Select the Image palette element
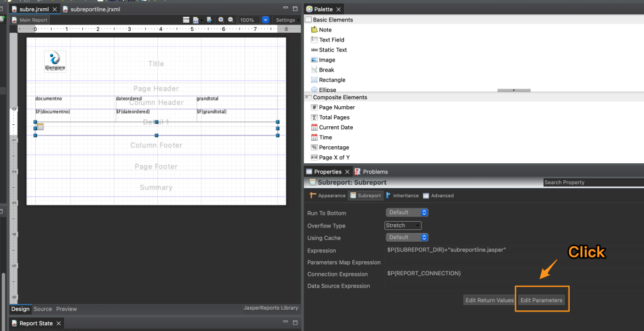Image resolution: width=644 pixels, height=331 pixels. (x=323, y=60)
